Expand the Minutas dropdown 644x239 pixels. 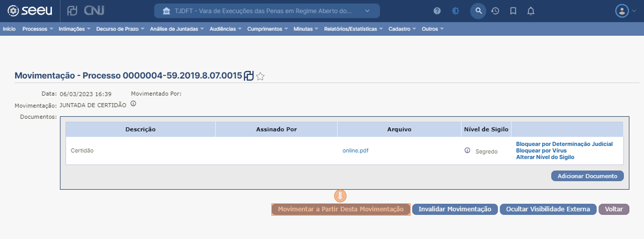click(x=306, y=29)
